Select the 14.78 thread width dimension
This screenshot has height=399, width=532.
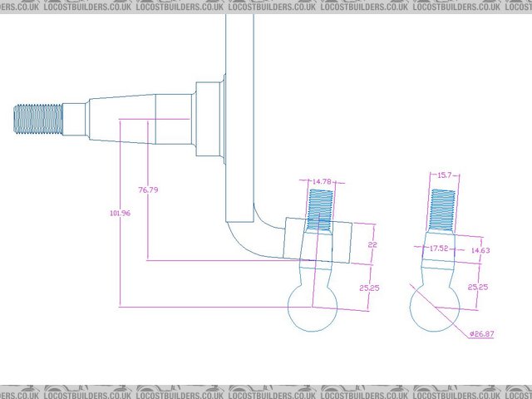point(322,182)
